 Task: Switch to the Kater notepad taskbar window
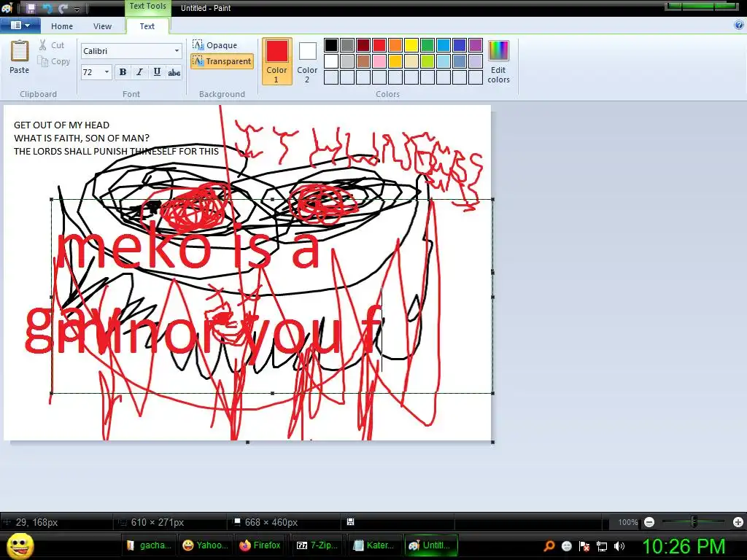(374, 545)
